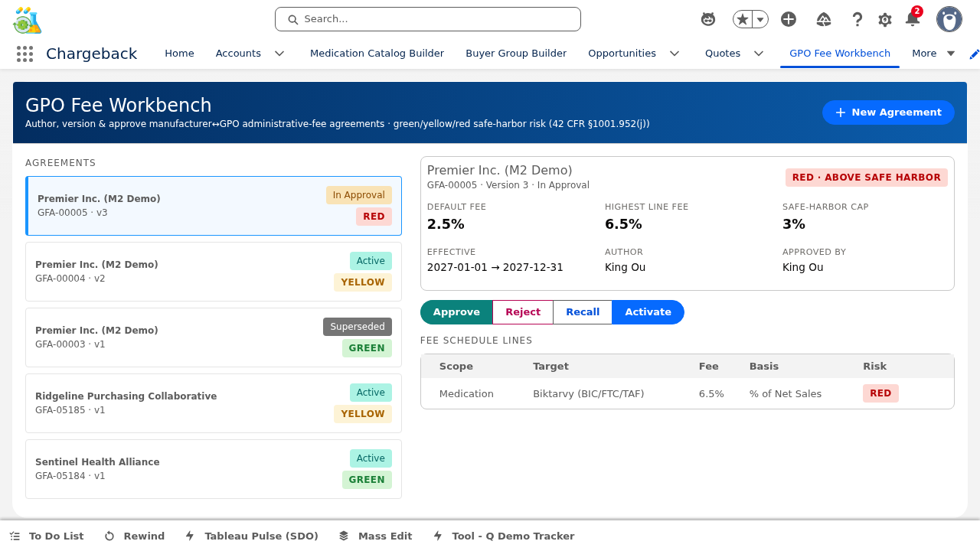Click the plus icon in New Agreement

click(841, 112)
